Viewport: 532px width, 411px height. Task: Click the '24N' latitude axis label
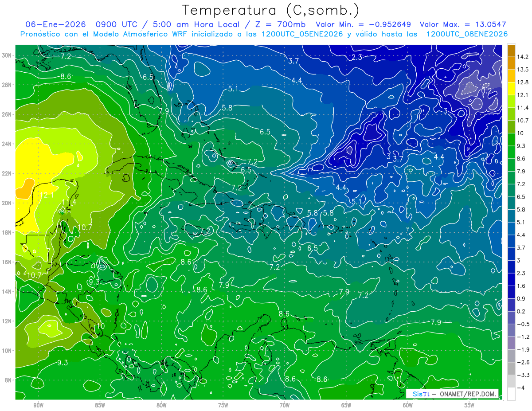tap(7, 144)
